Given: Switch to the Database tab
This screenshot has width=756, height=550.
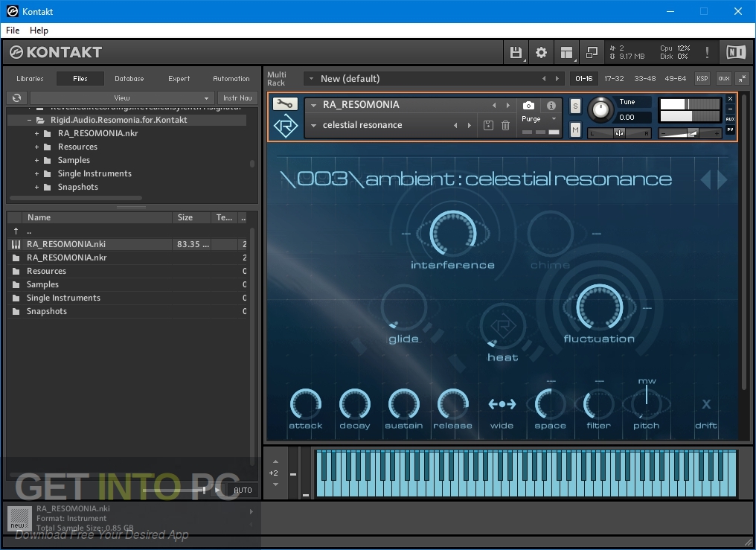Looking at the screenshot, I should [129, 79].
